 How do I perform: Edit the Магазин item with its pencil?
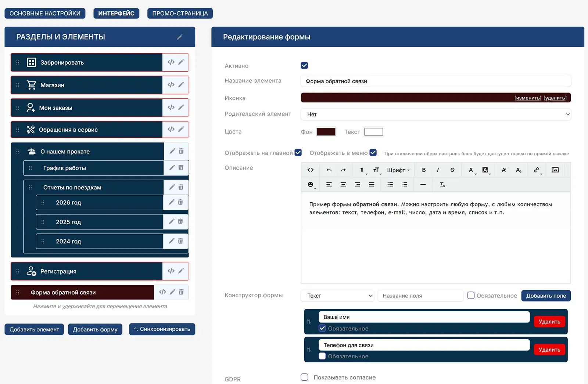click(x=181, y=85)
